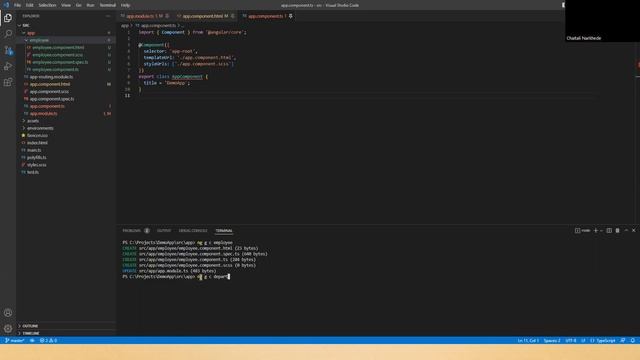This screenshot has height=360, width=640.
Task: Click UTF-8 encoding in status bar
Action: pos(571,340)
